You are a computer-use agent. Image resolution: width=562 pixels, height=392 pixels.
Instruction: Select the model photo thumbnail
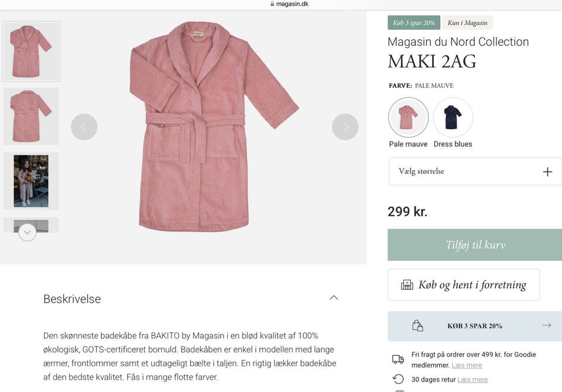[x=31, y=181]
